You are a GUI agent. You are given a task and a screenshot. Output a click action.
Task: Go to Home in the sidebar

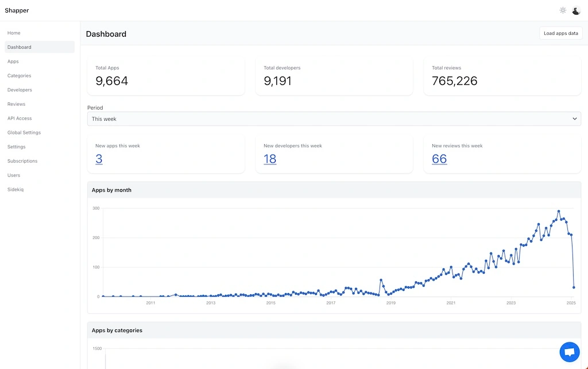(x=14, y=33)
